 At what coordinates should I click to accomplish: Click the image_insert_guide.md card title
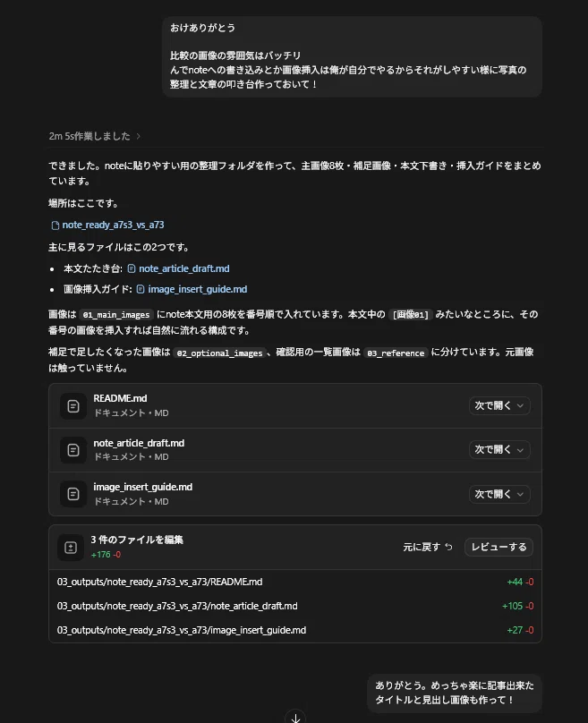143,487
